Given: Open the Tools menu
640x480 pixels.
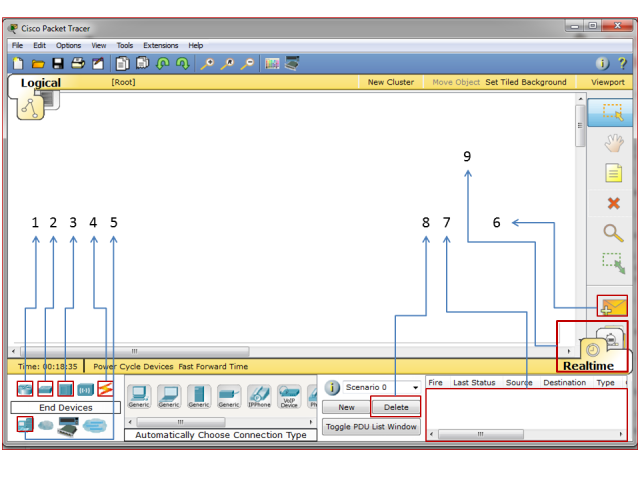Looking at the screenshot, I should coord(124,45).
